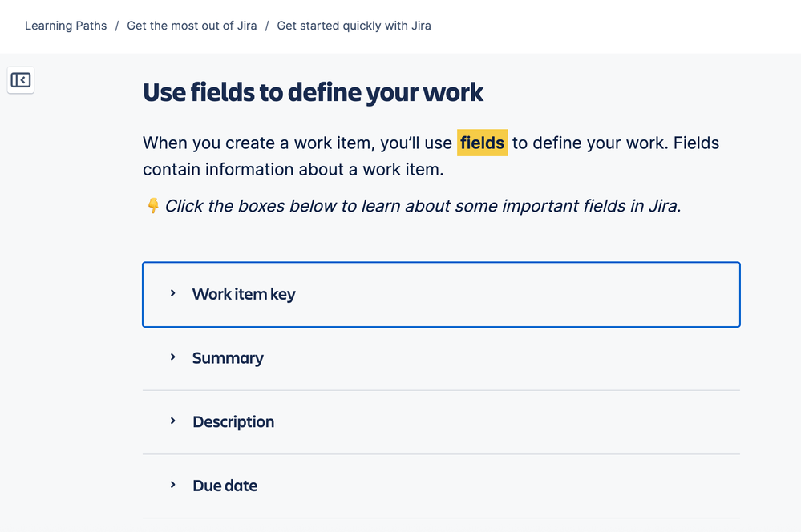Open the Due date accordion row
The height and width of the screenshot is (532, 801).
coord(225,486)
